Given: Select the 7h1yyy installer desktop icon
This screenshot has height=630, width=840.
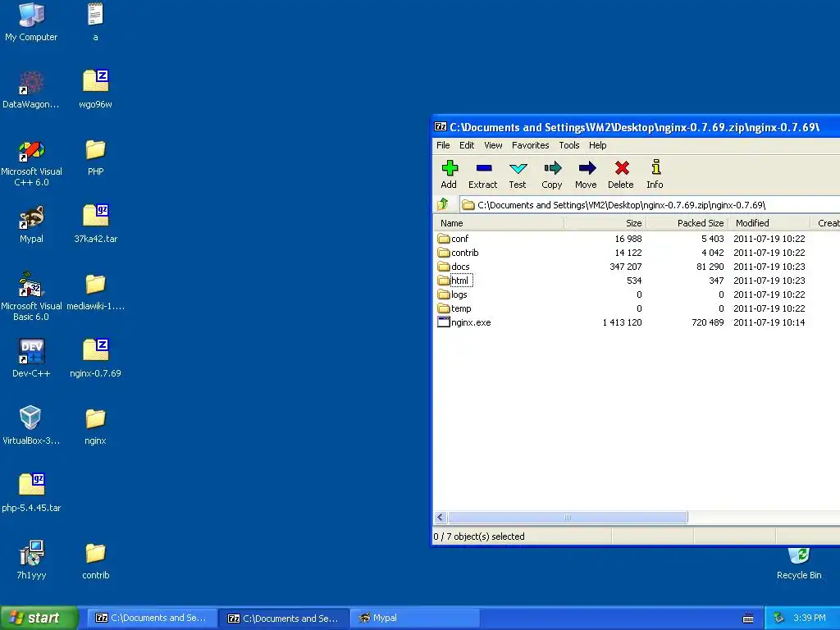Looking at the screenshot, I should pyautogui.click(x=31, y=559).
